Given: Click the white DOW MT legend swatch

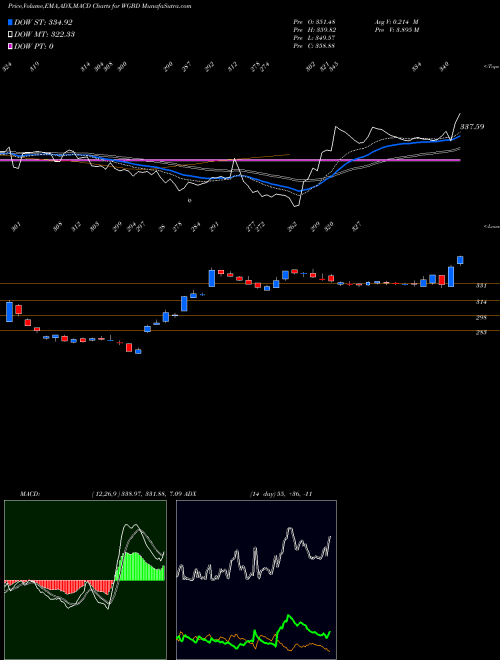Looking at the screenshot, I should [10, 34].
